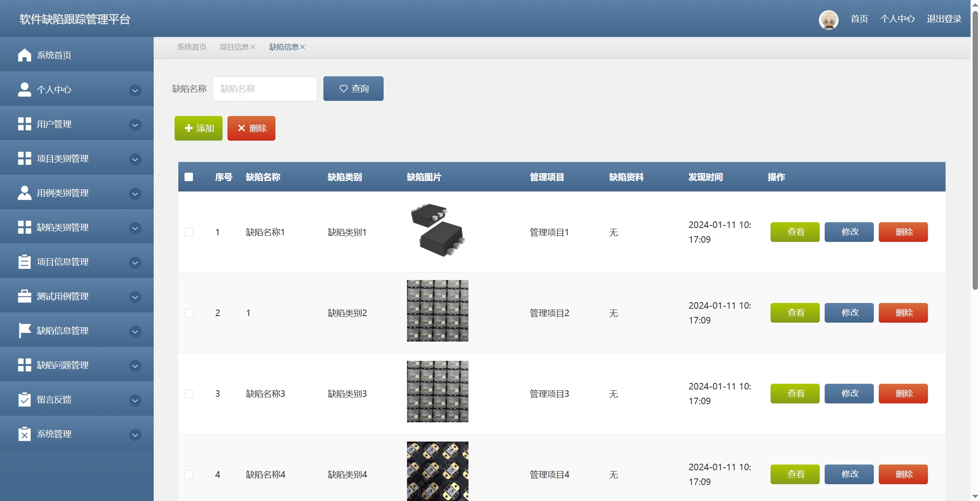Click the grid icon beside 用户管理
This screenshot has width=980, height=501.
[x=25, y=124]
